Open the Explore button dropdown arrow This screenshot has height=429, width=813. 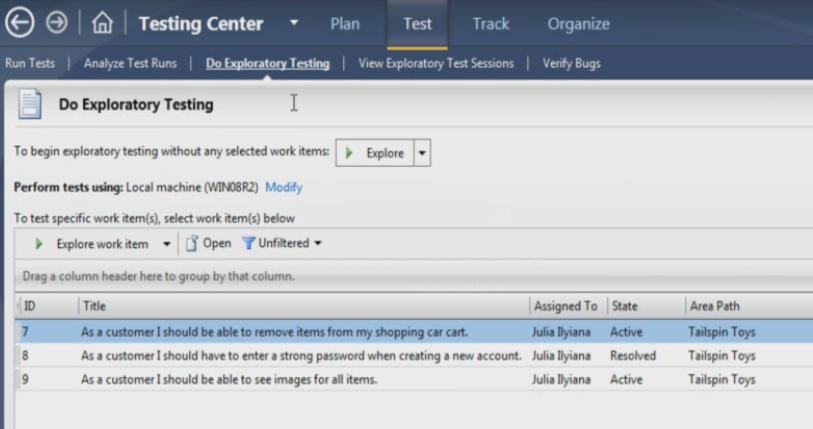pos(422,153)
